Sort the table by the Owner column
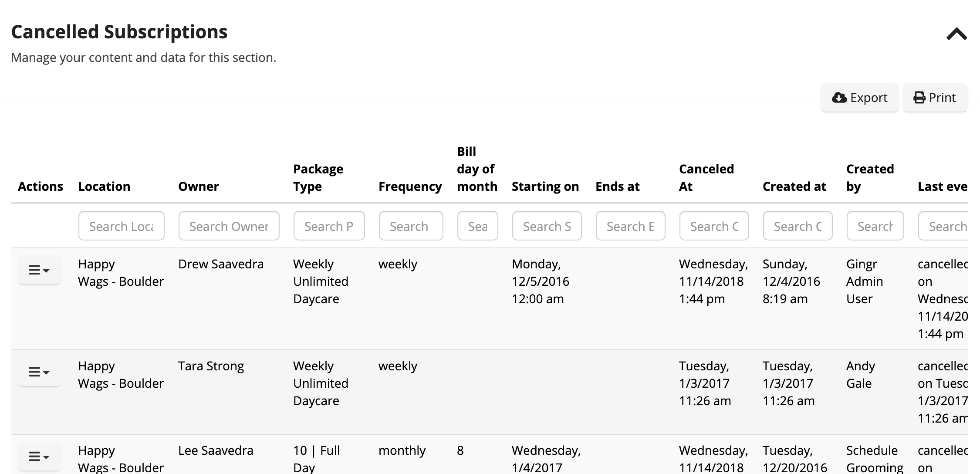 tap(198, 186)
